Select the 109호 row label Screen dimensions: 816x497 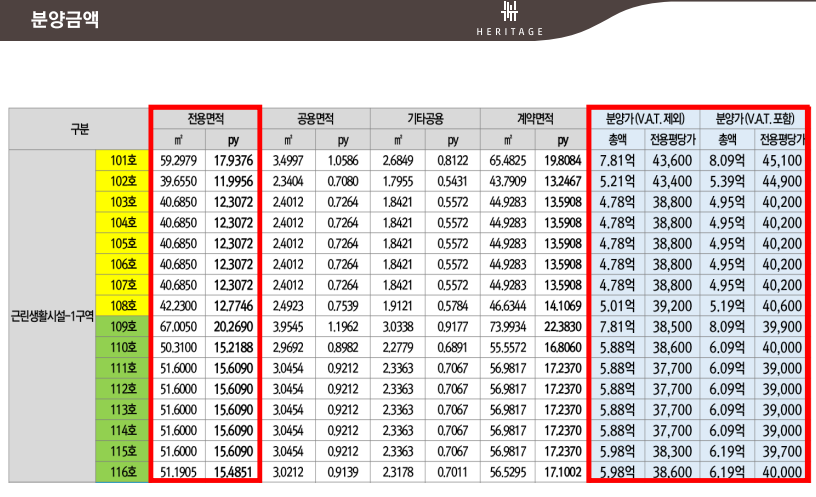[123, 326]
